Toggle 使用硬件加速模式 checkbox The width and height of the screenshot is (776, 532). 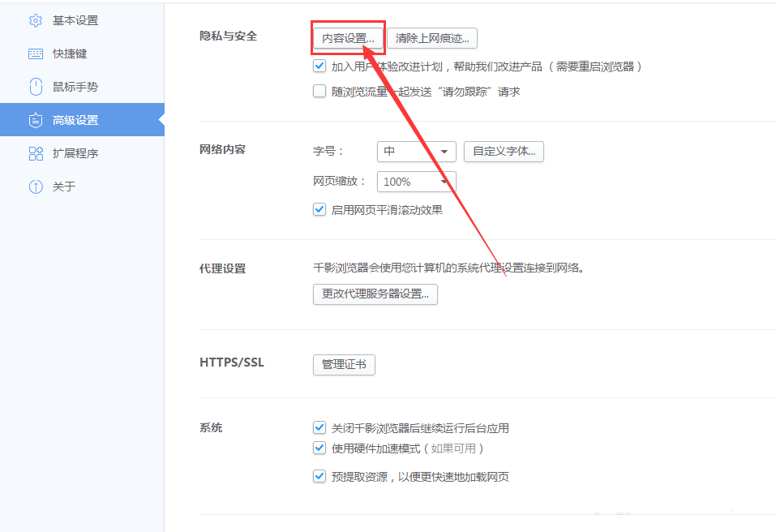pos(319,447)
